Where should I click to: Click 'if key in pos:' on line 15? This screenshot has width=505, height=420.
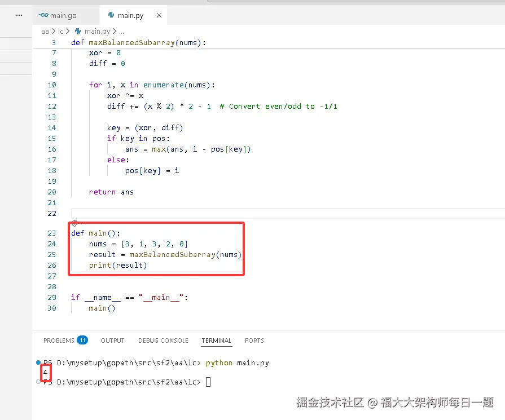[x=138, y=139]
